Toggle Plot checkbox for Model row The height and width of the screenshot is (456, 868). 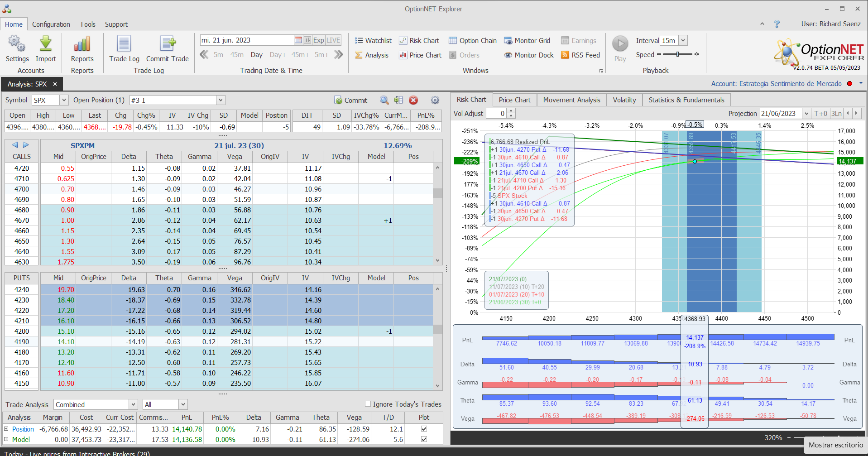tap(424, 439)
